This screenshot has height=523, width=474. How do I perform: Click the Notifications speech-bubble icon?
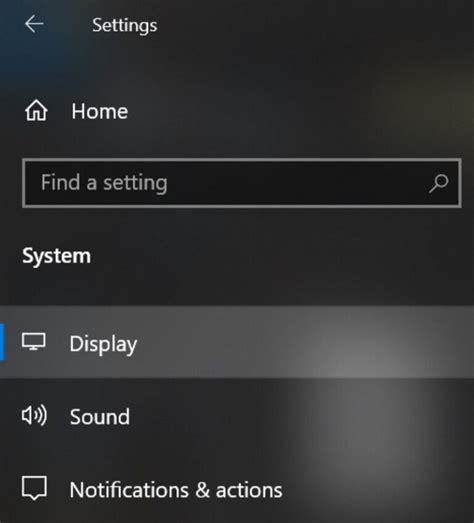(x=34, y=488)
